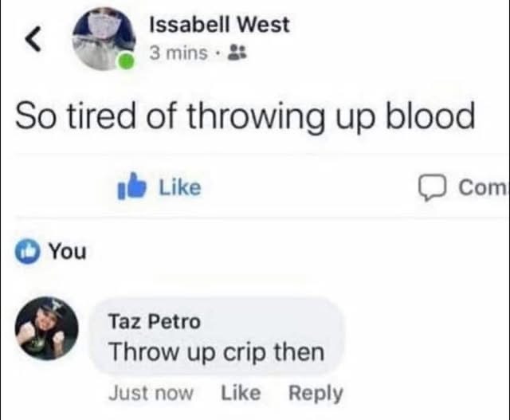This screenshot has width=510, height=420.
Task: Tap the Throw up crip then comment bubble
Action: pos(217,336)
